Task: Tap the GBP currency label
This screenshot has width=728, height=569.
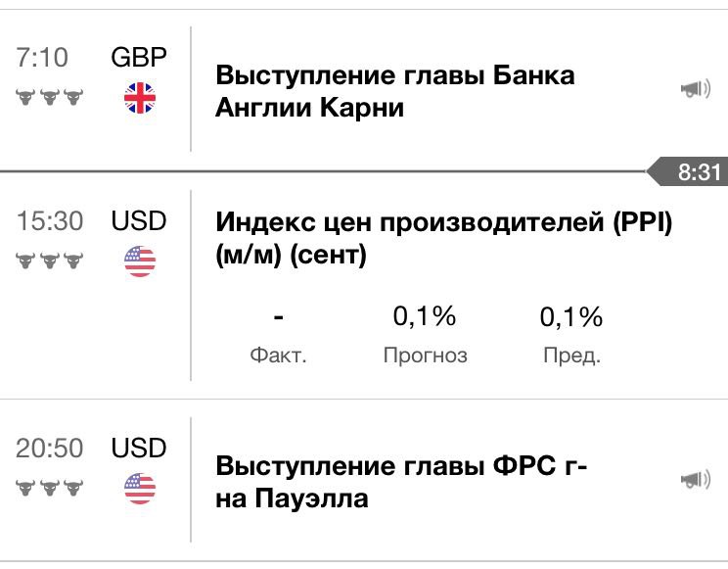Action: [139, 57]
